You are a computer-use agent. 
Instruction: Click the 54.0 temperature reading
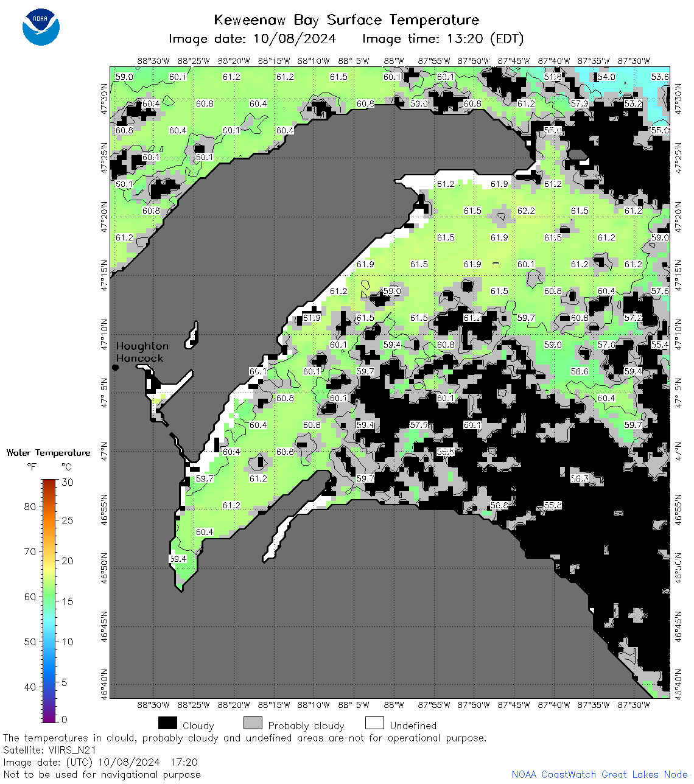click(x=606, y=77)
